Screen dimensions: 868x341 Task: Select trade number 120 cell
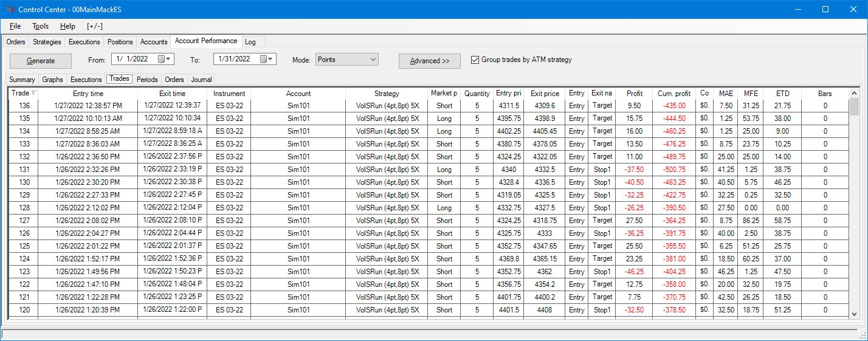(x=24, y=310)
